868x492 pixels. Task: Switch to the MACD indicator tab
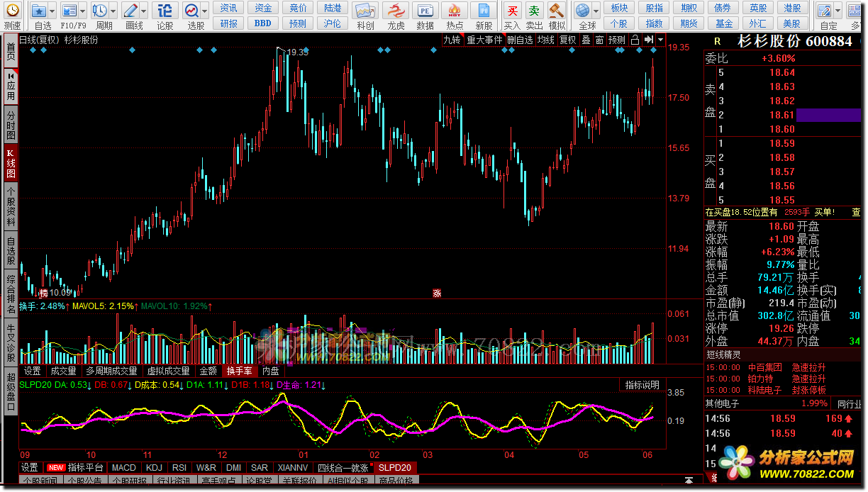[x=123, y=468]
